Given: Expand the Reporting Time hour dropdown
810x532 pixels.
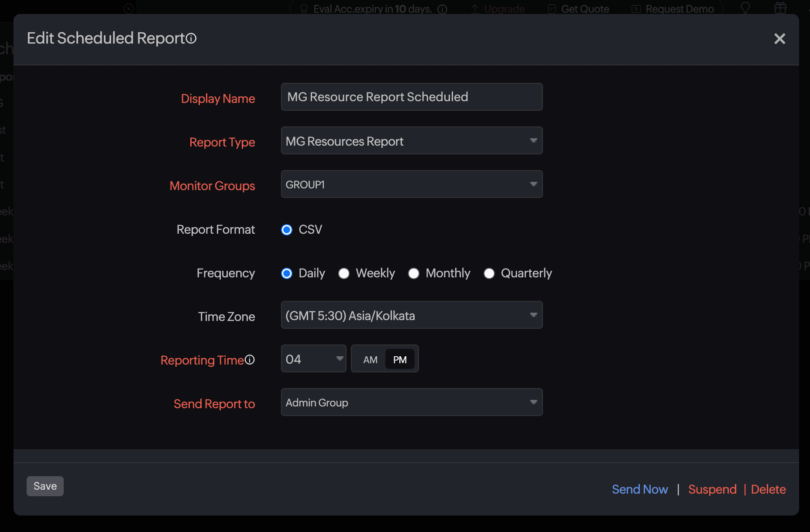Looking at the screenshot, I should coord(313,358).
